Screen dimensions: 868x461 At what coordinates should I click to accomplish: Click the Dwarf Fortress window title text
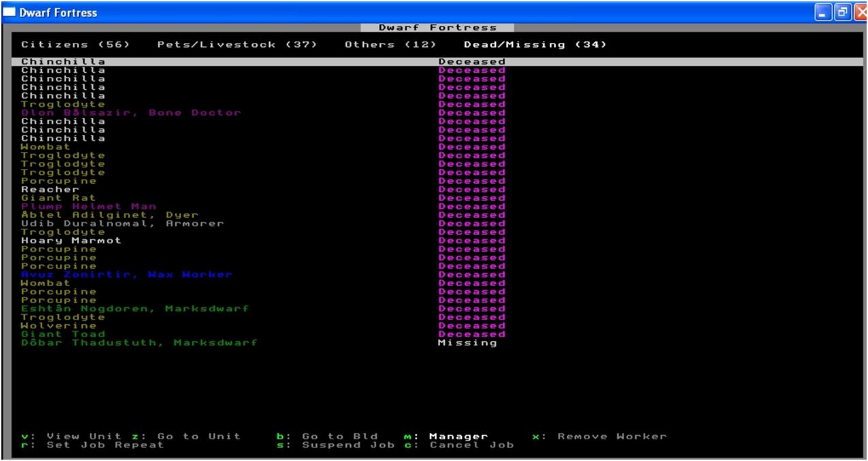coord(58,12)
